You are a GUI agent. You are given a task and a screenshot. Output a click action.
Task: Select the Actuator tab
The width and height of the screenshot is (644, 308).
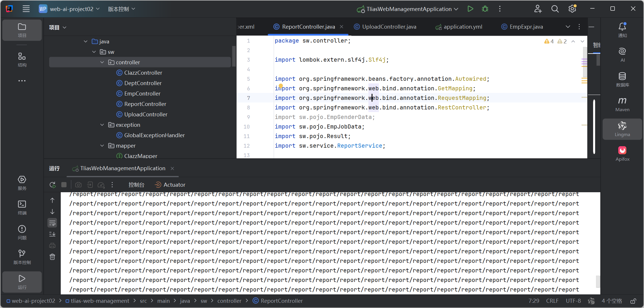[170, 185]
